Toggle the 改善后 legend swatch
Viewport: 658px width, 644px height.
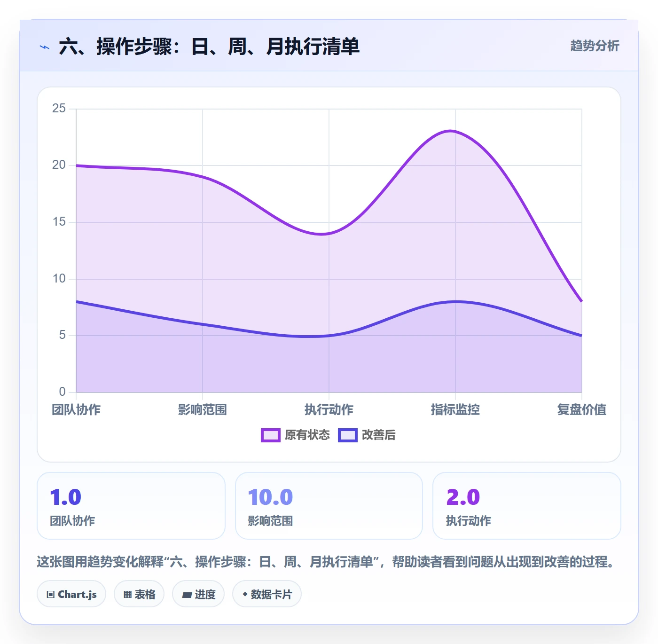pyautogui.click(x=348, y=435)
